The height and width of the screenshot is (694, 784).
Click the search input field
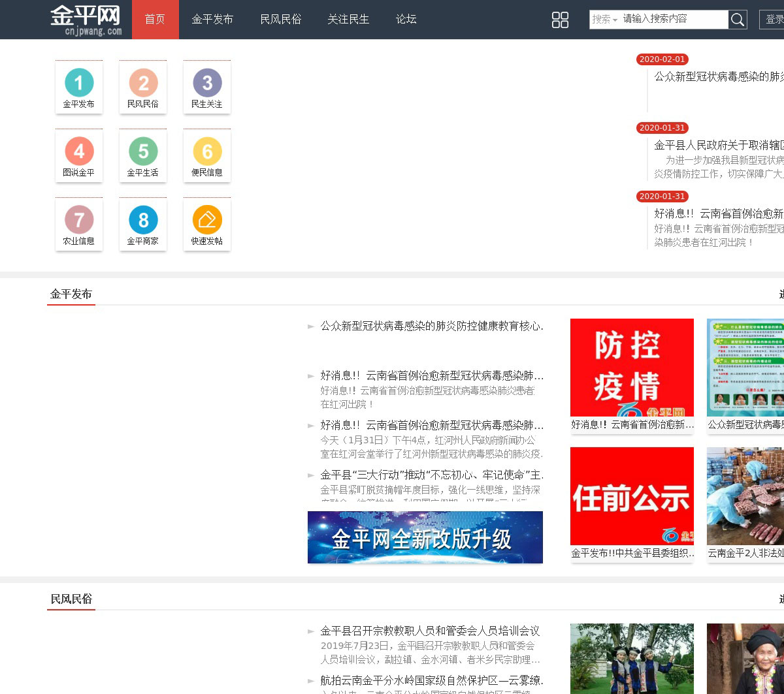[673, 20]
